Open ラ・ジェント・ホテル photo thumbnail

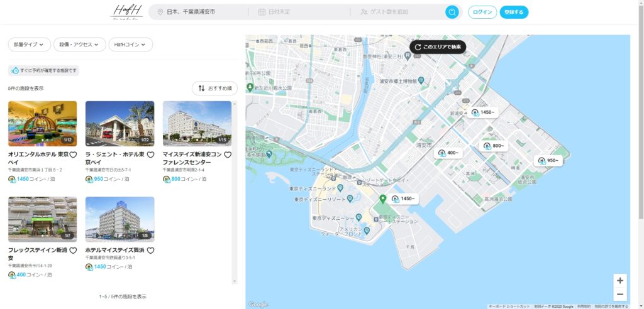click(120, 124)
